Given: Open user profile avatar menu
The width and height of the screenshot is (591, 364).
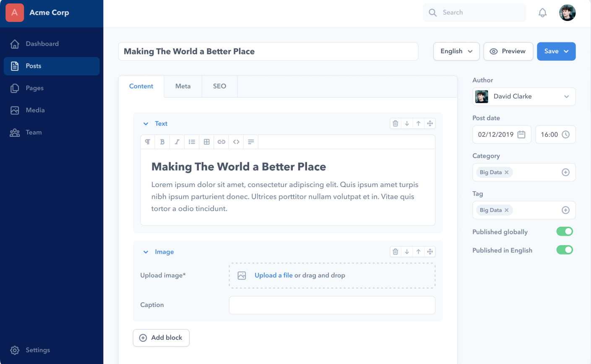Looking at the screenshot, I should point(567,13).
